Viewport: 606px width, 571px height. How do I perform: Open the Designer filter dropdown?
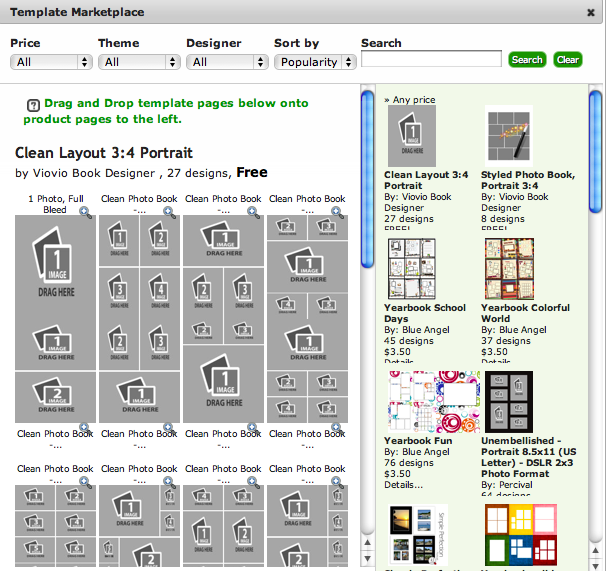[227, 62]
